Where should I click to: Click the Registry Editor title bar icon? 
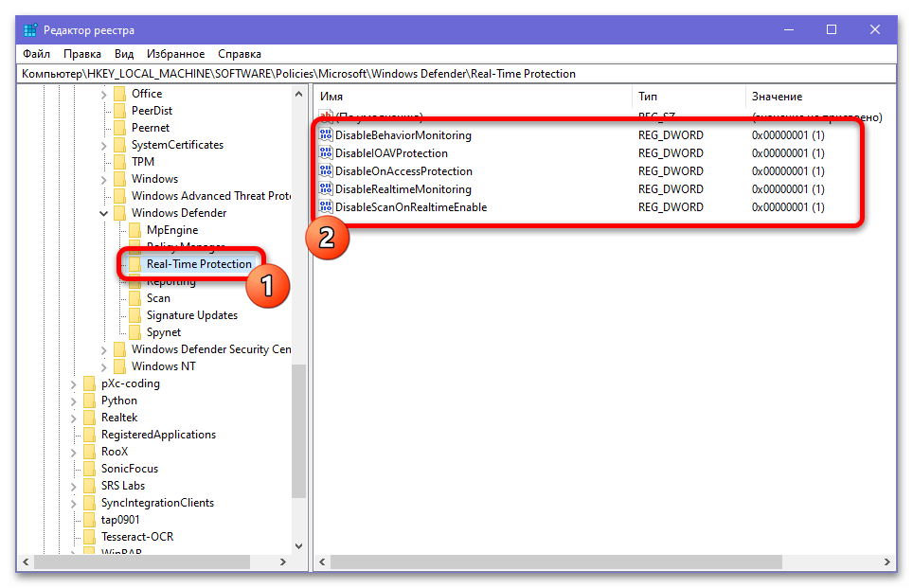30,29
